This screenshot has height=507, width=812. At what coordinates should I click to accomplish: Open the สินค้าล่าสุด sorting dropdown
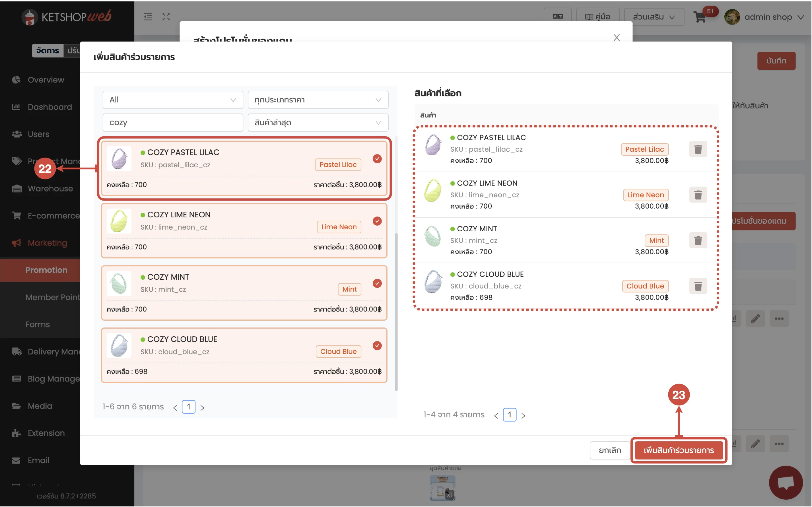click(x=318, y=123)
